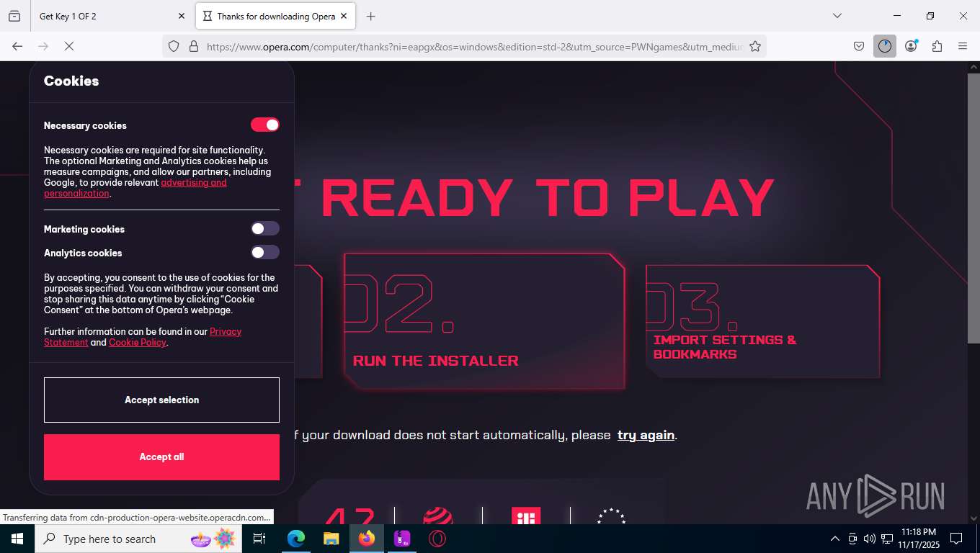This screenshot has width=980, height=553.
Task: Click the 'Cookies' panel heading
Action: tap(71, 81)
